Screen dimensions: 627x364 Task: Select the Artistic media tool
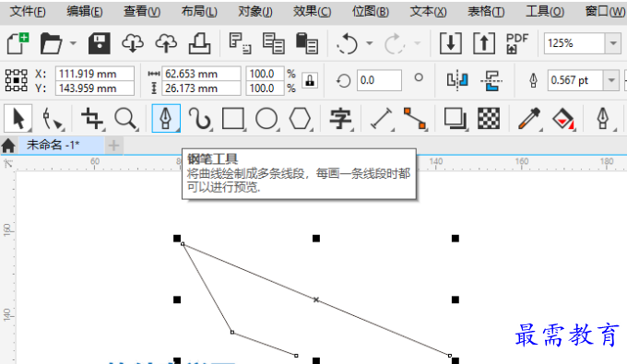point(200,119)
